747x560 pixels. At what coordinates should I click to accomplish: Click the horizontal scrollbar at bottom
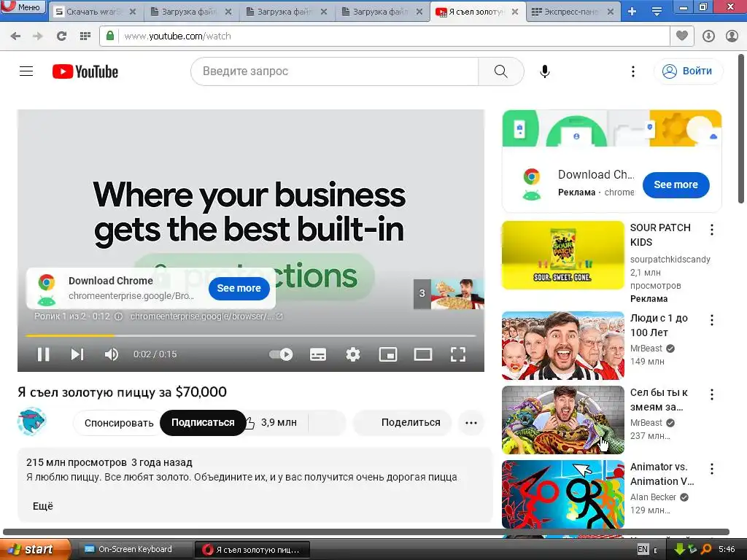[367, 532]
